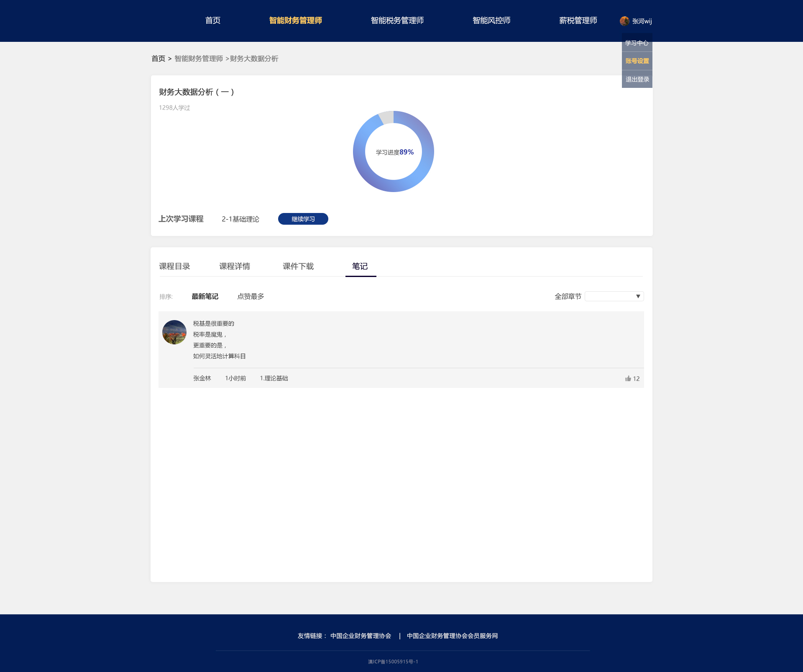Image resolution: width=803 pixels, height=672 pixels.
Task: Select 学习中心 from the user menu
Action: point(637,43)
